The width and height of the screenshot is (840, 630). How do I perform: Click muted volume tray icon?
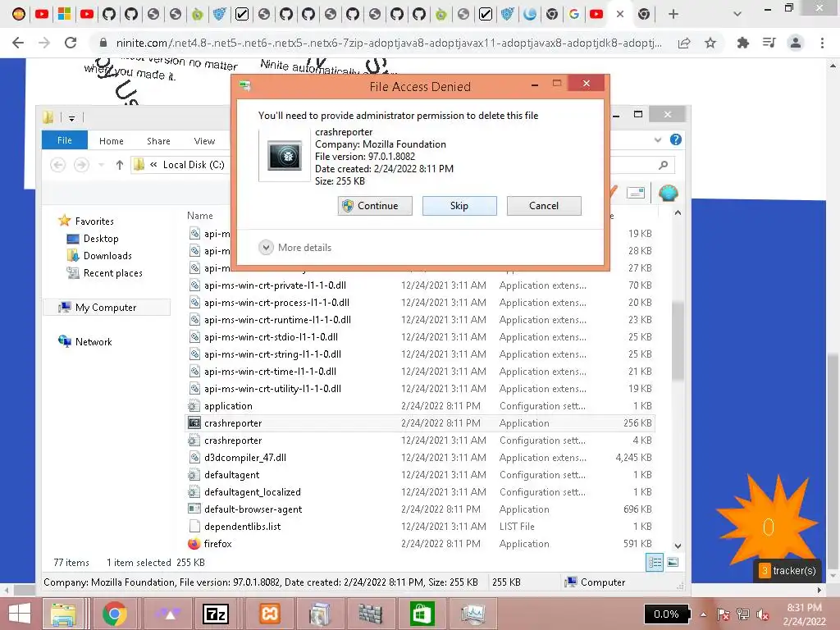[763, 614]
